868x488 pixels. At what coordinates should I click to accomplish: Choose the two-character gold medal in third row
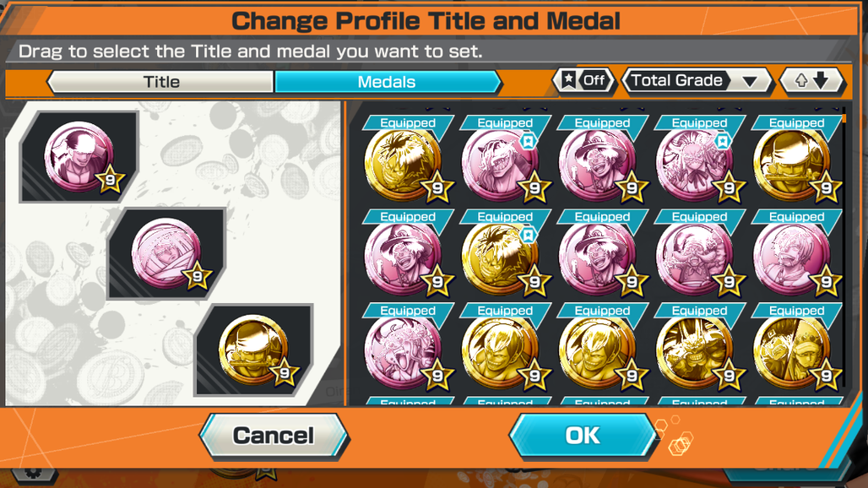click(x=793, y=352)
